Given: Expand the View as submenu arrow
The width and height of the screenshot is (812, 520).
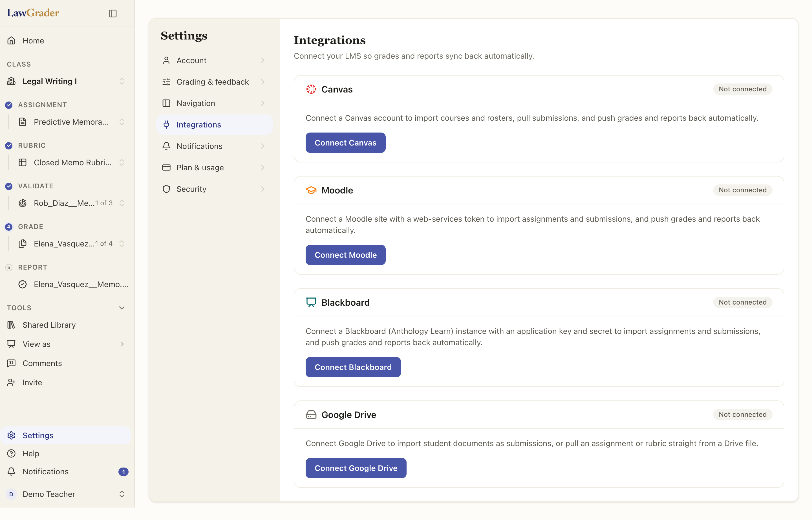Looking at the screenshot, I should [x=122, y=344].
